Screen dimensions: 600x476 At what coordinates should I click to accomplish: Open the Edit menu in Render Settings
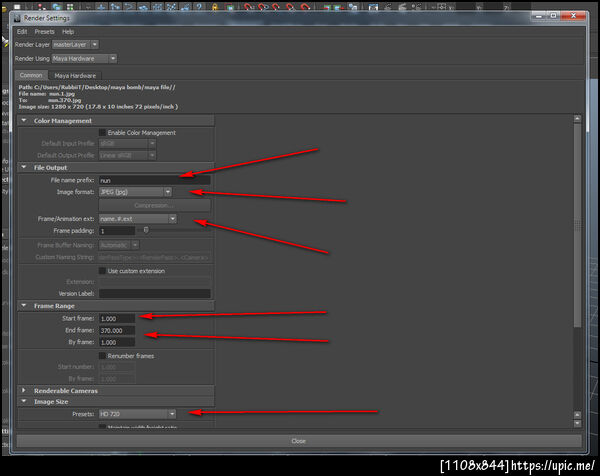click(x=22, y=32)
